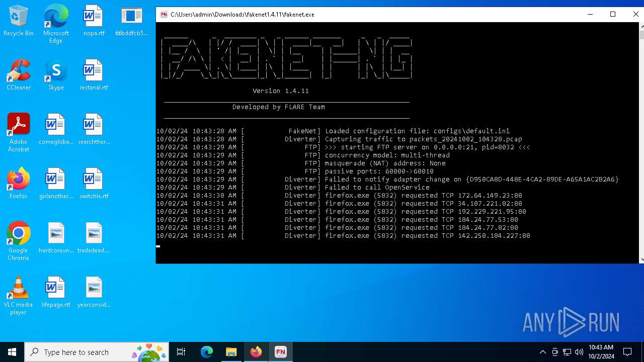Launch Firefox from desktop shortcut
The width and height of the screenshot is (644, 362).
(x=19, y=184)
